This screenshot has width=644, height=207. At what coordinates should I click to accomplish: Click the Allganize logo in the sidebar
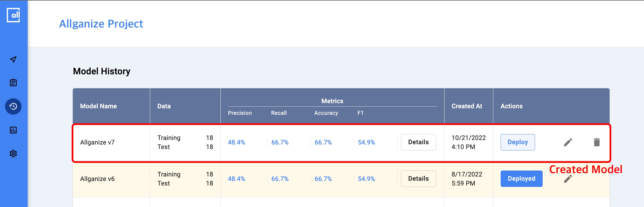point(13,15)
